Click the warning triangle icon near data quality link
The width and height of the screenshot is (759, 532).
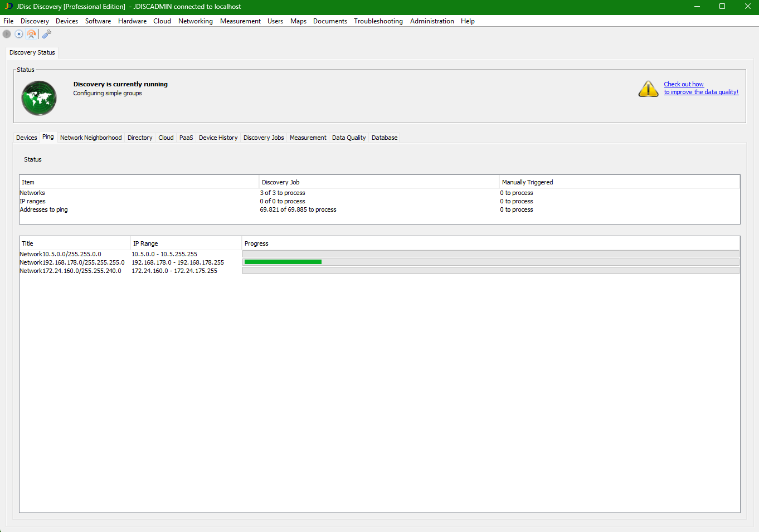pos(648,88)
